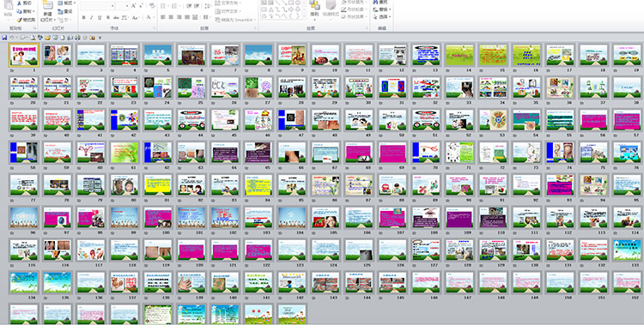
Task: Select slide 1 thumbnail
Action: click(24, 55)
